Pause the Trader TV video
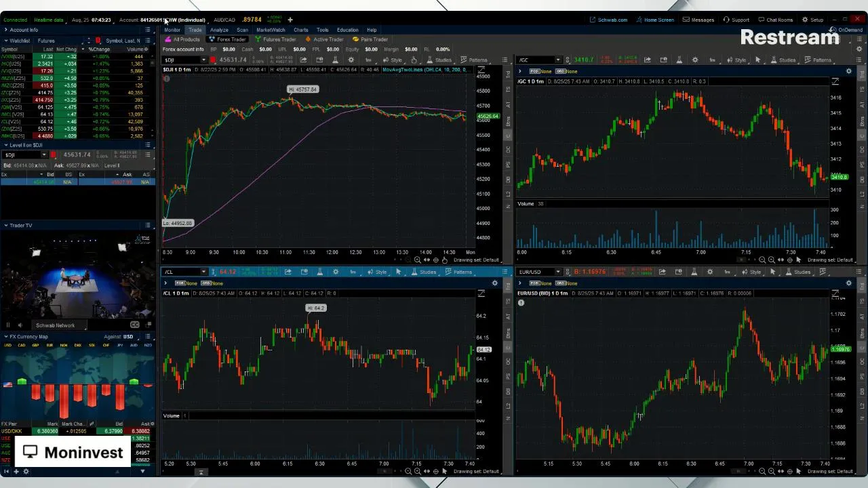The image size is (868, 488). 7,325
